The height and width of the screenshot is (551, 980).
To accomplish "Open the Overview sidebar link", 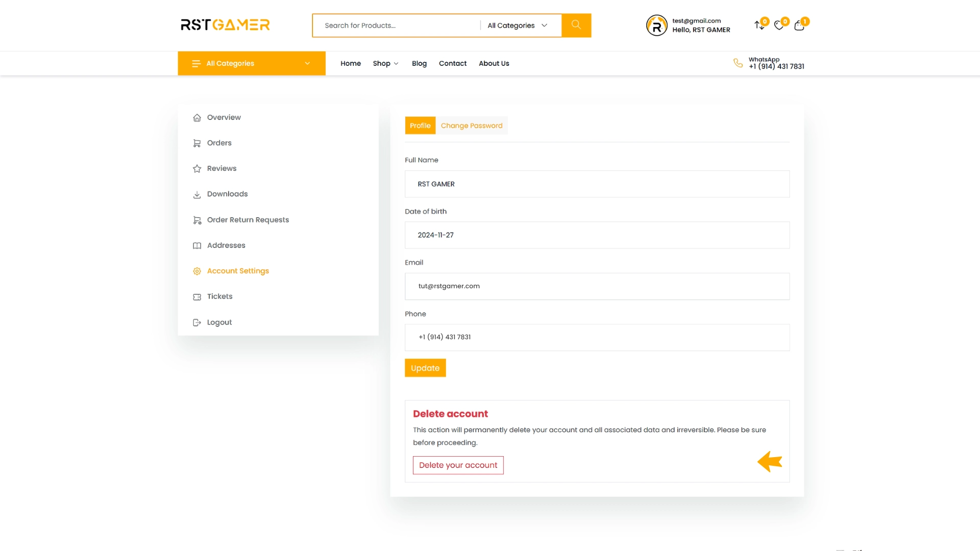I will pyautogui.click(x=224, y=117).
